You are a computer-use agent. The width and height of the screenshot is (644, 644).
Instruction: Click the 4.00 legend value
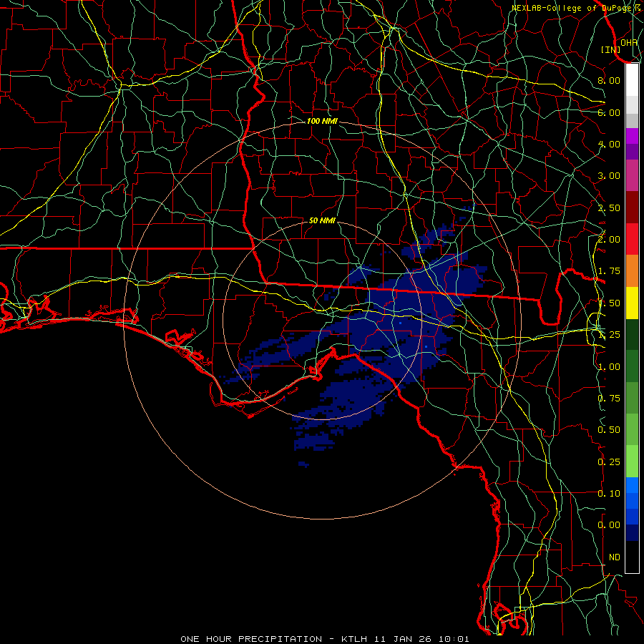[609, 144]
